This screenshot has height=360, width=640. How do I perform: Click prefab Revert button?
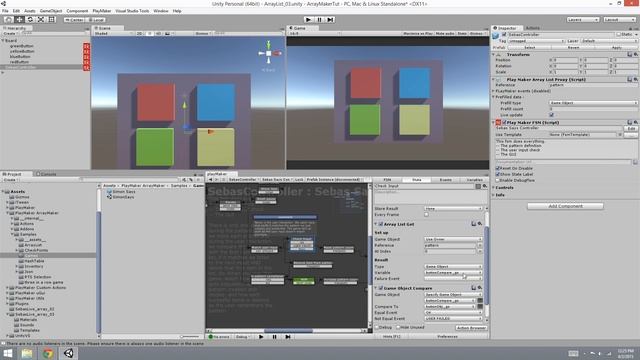coord(573,47)
